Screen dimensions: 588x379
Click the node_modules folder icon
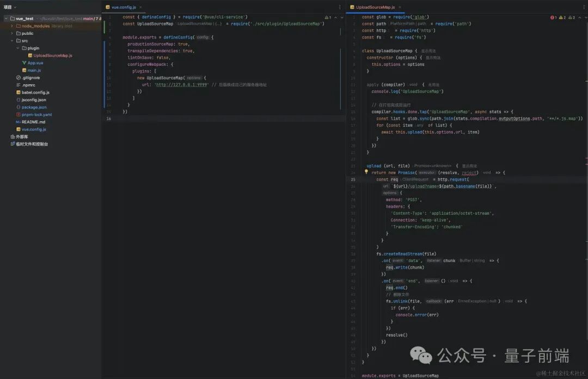(19, 26)
